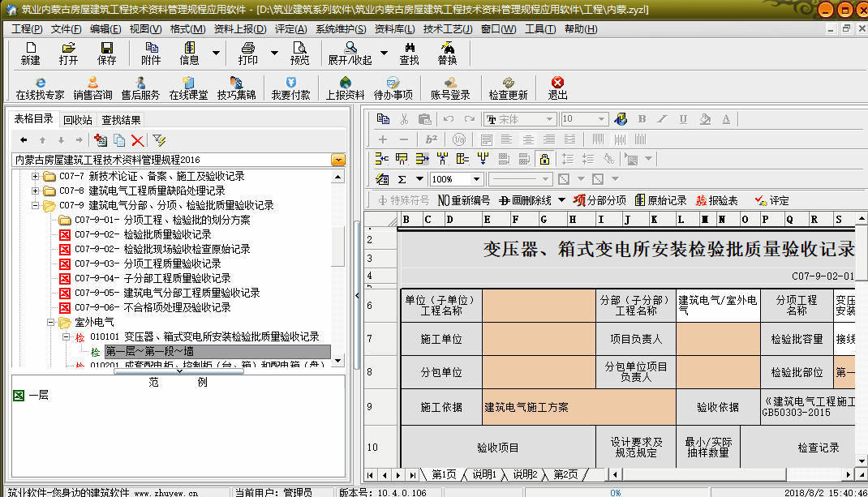This screenshot has width=868, height=497.
Task: Toggle the 一层 checkbox in 范例 panel
Action: [x=18, y=396]
